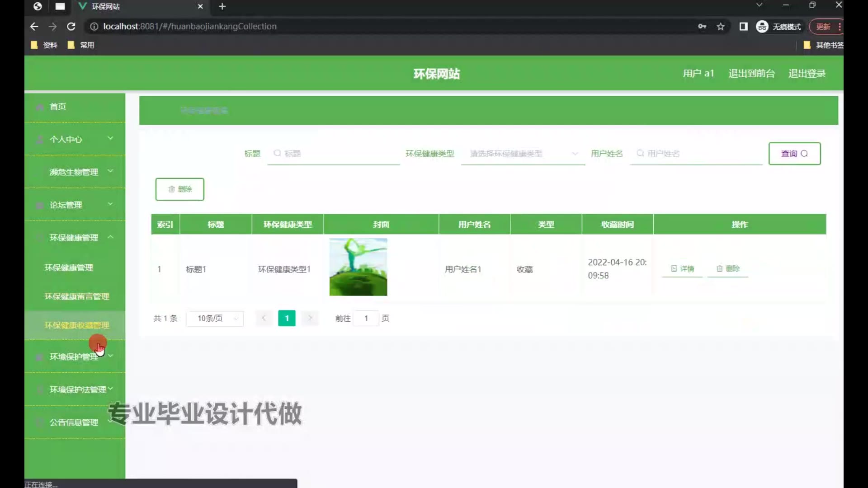
Task: Click the 删除 button above the table
Action: click(x=179, y=189)
